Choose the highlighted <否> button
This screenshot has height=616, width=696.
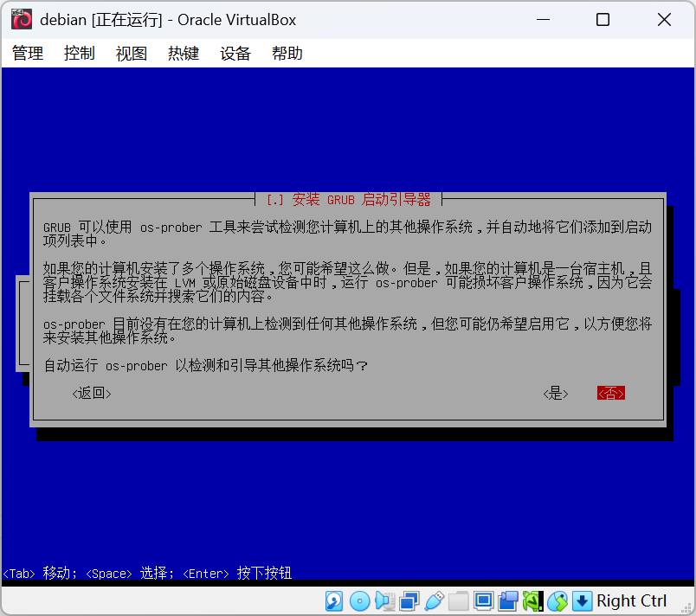[611, 394]
